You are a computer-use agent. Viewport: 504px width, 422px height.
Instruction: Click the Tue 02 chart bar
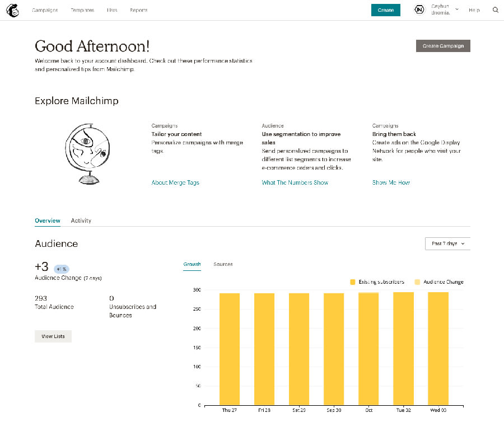(403, 349)
